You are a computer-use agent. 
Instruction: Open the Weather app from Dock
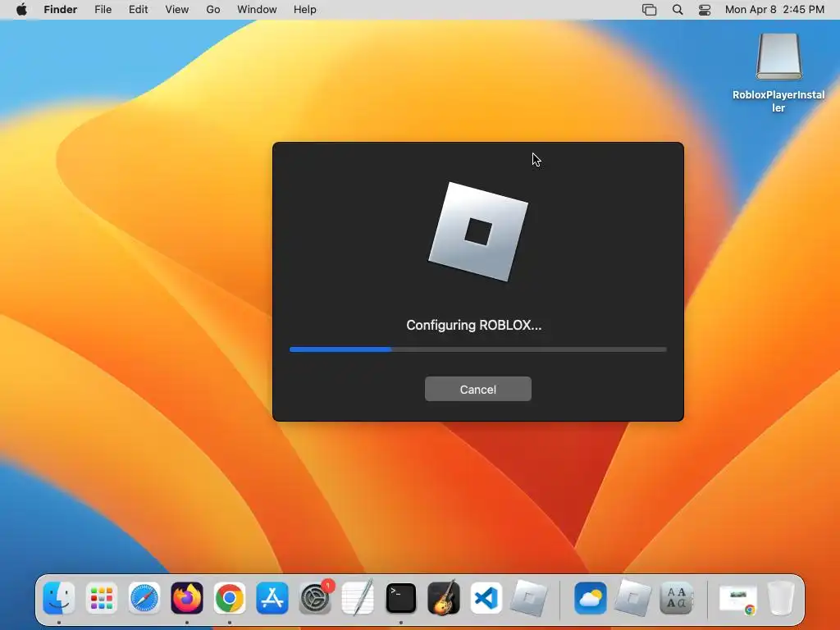[591, 598]
